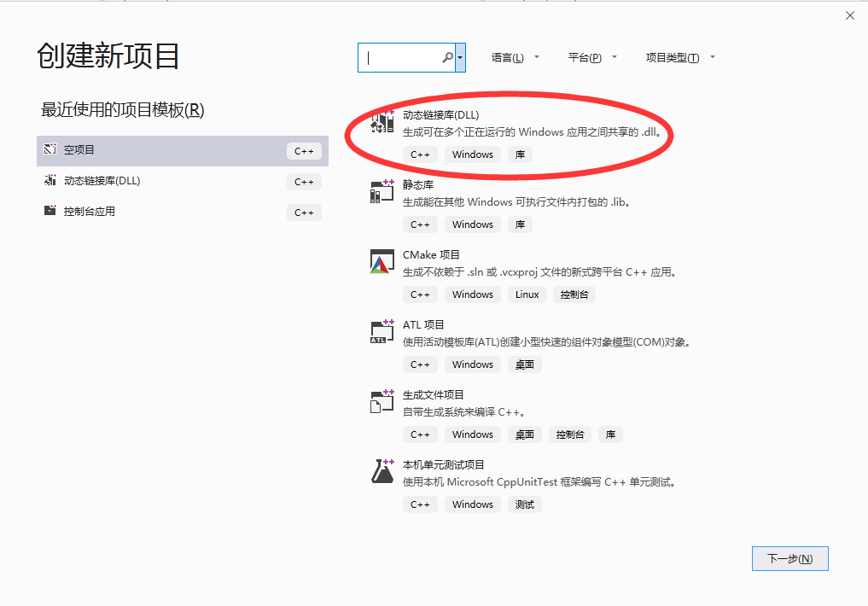The image size is (868, 606).
Task: Click the 静态库 template icon
Action: [382, 191]
